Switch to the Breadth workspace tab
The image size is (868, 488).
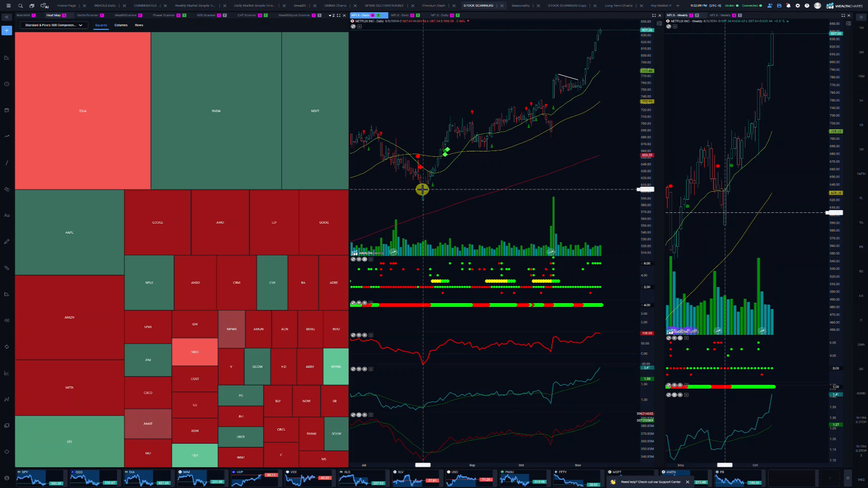tap(300, 6)
